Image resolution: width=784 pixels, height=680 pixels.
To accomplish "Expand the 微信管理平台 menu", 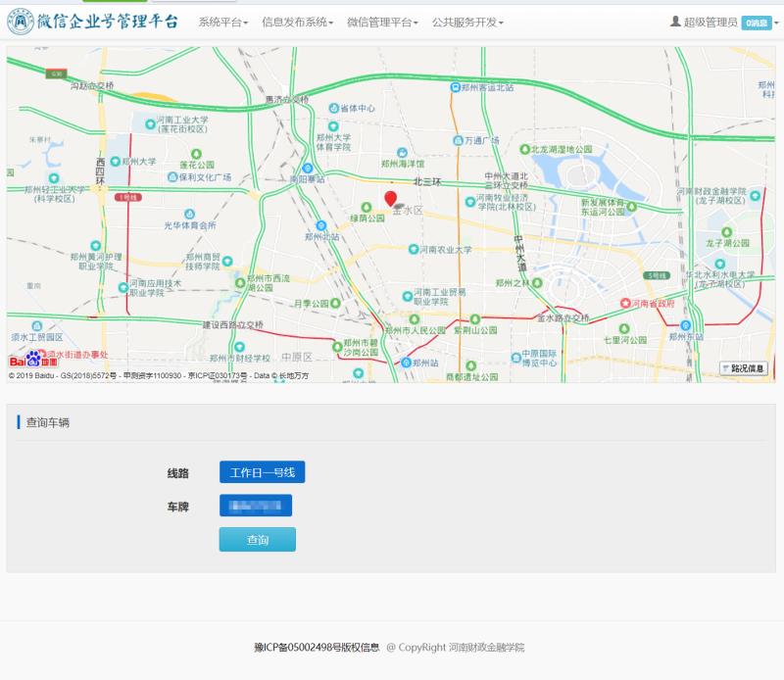I will pos(382,22).
